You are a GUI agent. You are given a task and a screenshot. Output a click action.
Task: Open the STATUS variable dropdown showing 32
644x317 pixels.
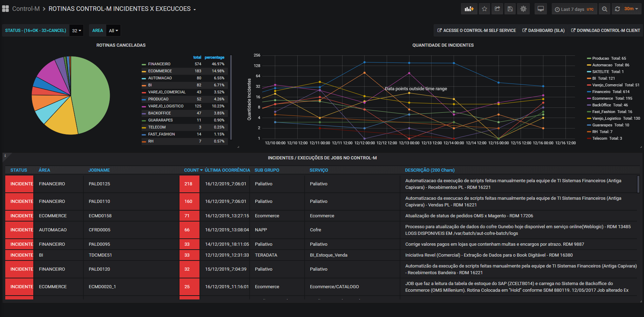(76, 31)
